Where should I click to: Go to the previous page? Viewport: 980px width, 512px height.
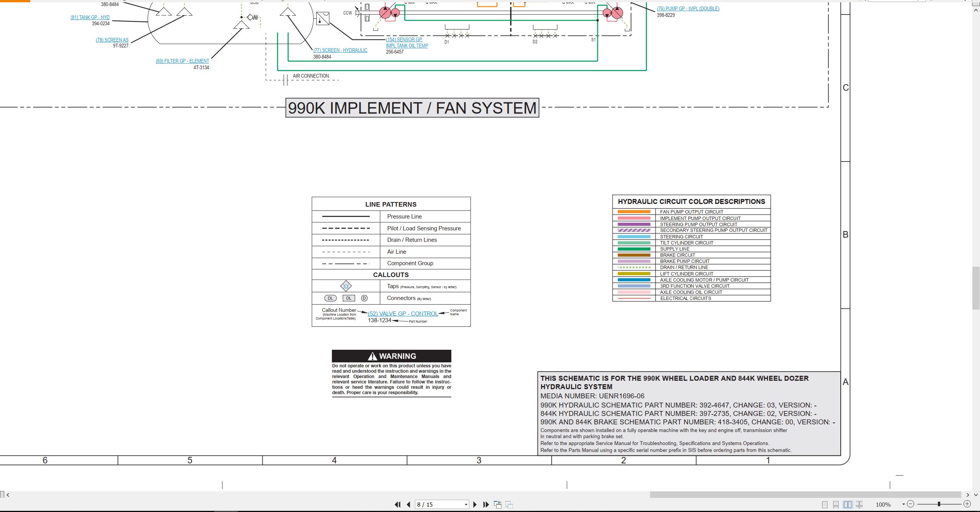[408, 504]
